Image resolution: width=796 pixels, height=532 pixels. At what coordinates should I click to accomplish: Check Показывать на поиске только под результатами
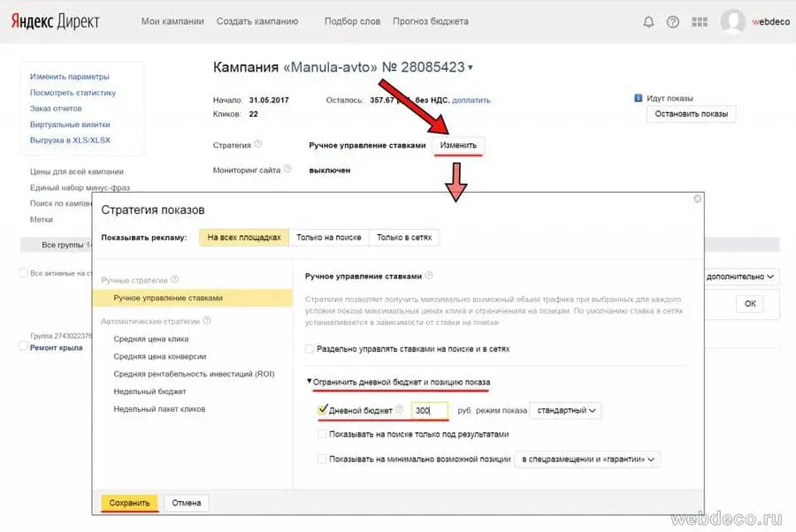[321, 434]
